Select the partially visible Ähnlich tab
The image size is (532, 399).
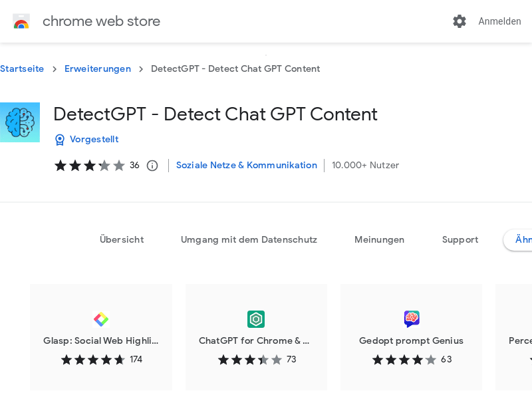(x=519, y=240)
